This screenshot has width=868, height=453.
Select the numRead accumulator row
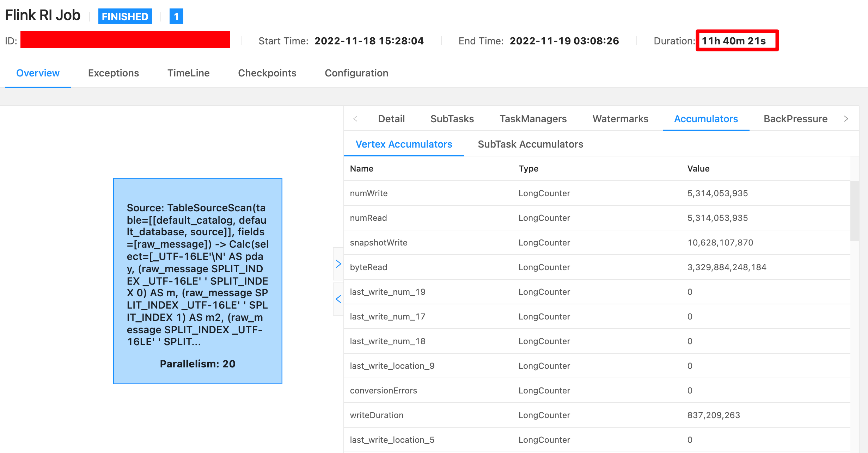597,218
